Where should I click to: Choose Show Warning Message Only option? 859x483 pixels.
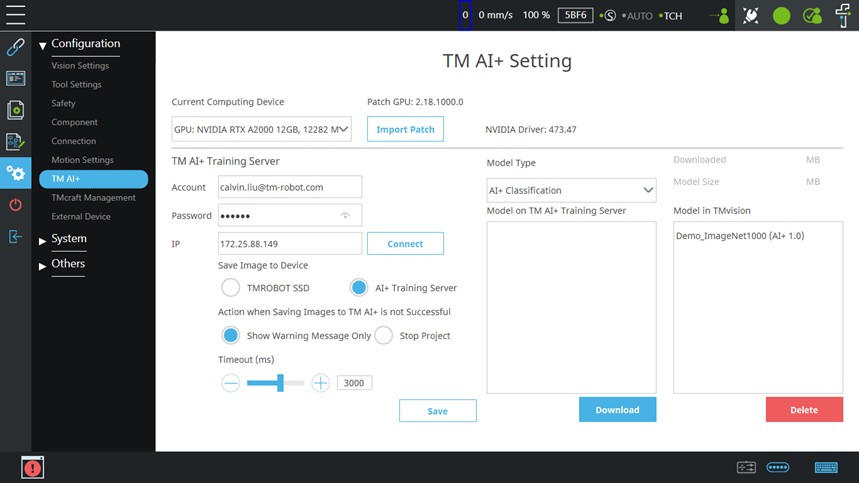click(231, 335)
